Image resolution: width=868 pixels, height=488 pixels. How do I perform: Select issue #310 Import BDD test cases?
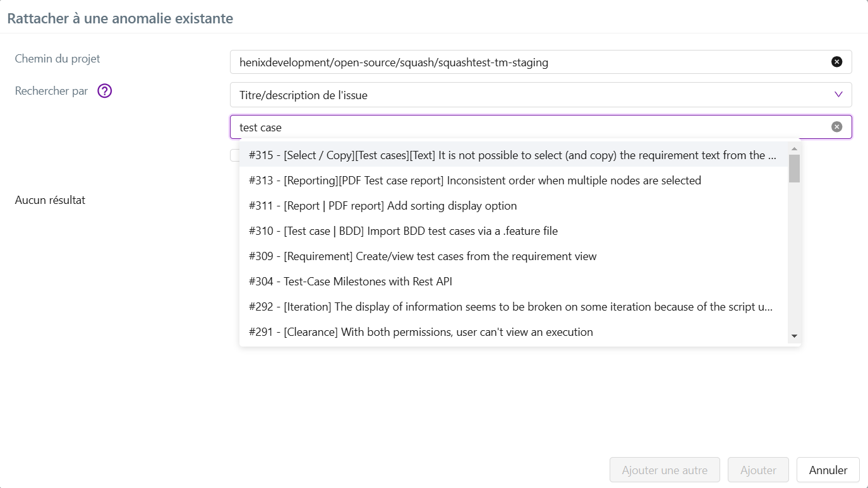click(402, 230)
